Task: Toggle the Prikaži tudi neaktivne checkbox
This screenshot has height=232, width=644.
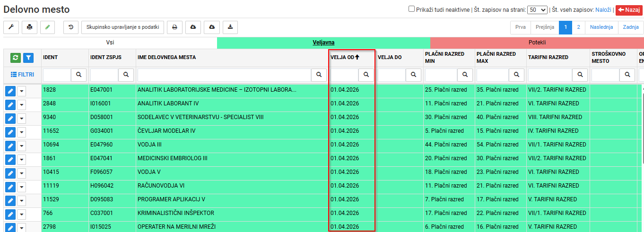Action: pos(411,9)
